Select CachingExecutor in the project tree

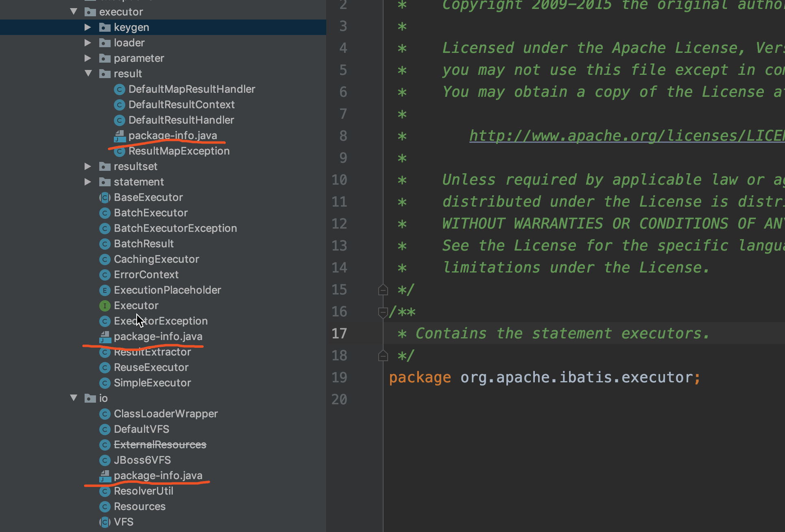[x=156, y=259]
